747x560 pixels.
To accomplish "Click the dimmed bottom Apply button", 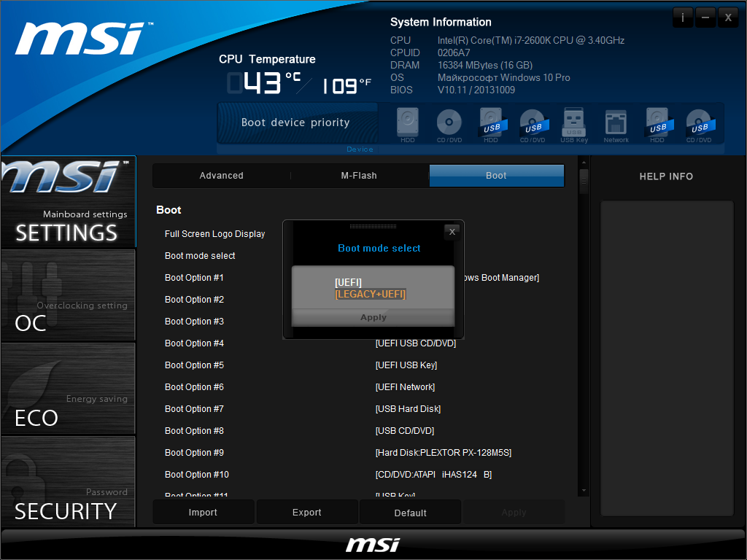I will click(x=514, y=513).
